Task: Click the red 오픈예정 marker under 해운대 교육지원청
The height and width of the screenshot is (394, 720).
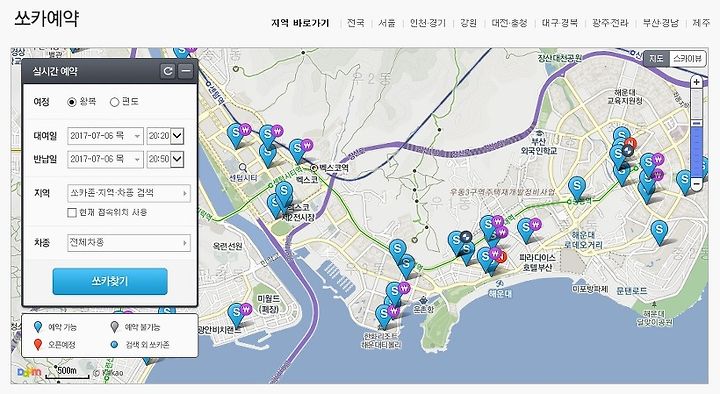Action: click(x=631, y=143)
